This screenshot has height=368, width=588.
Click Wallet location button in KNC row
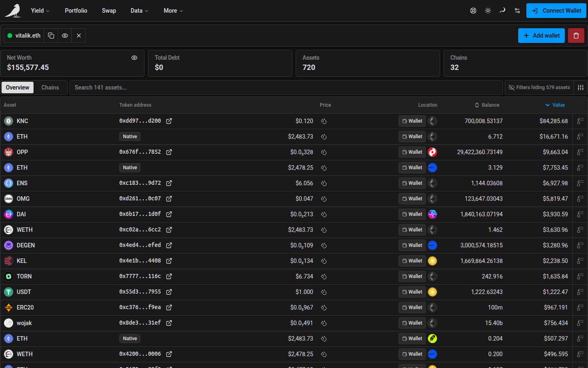(x=412, y=121)
